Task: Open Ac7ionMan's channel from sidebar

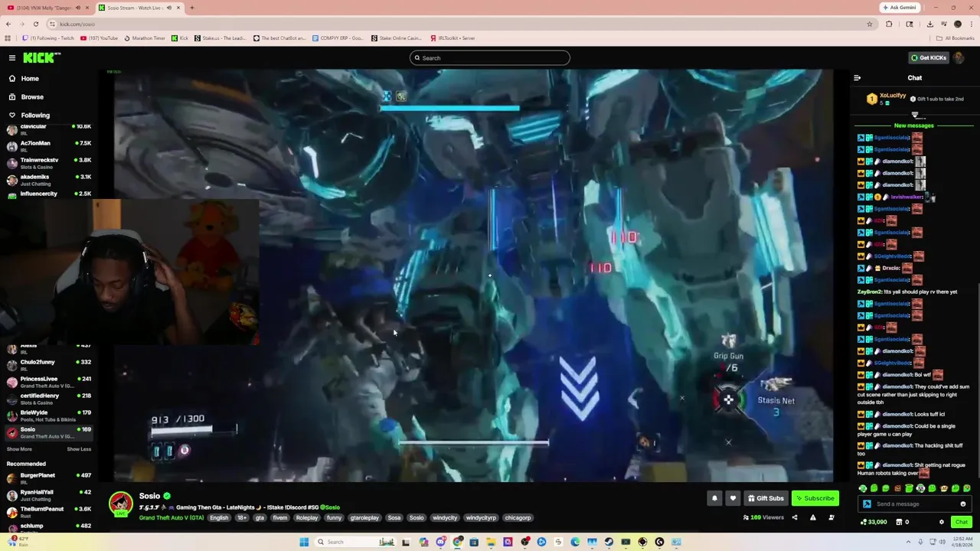Action: [49, 146]
